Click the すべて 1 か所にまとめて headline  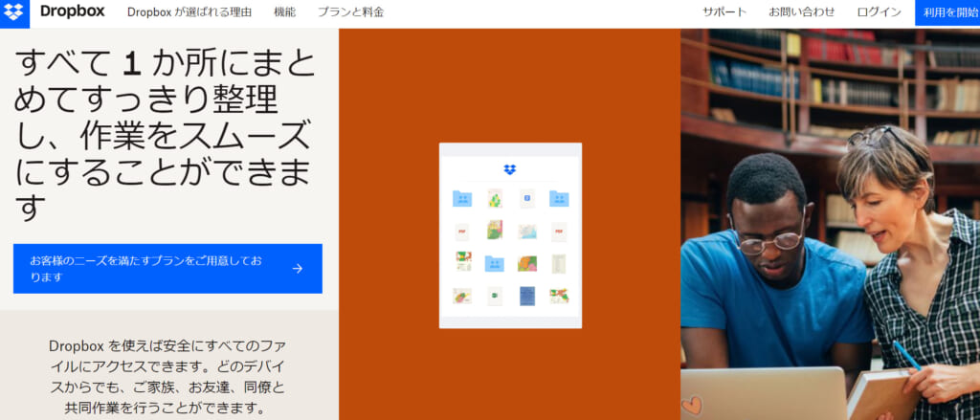(165, 134)
